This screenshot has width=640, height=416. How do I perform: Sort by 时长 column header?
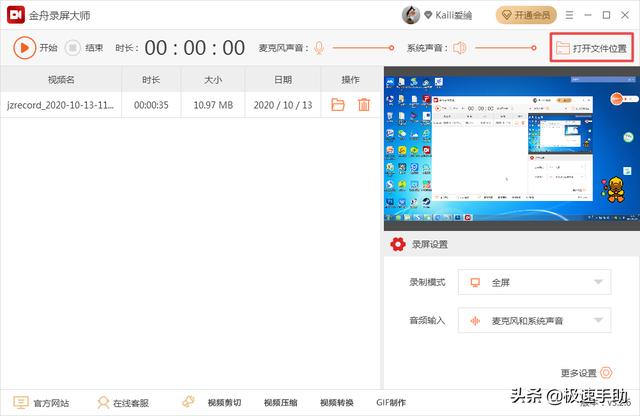click(x=151, y=80)
